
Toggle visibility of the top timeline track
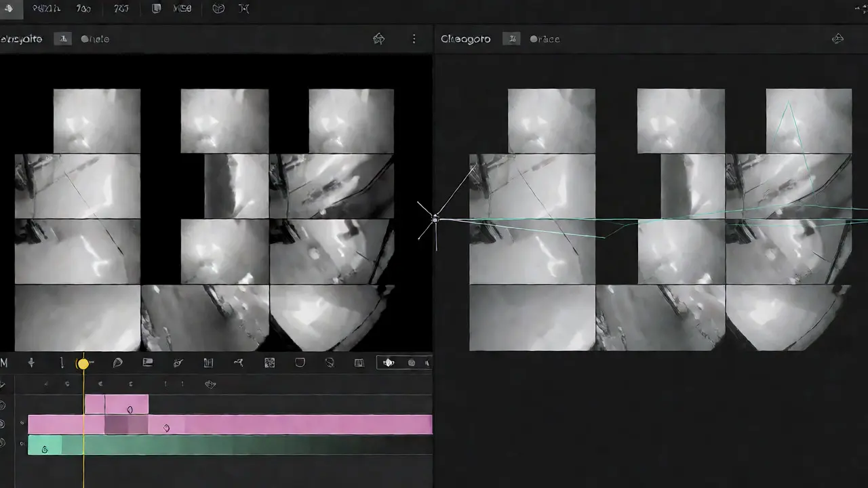tap(3, 405)
